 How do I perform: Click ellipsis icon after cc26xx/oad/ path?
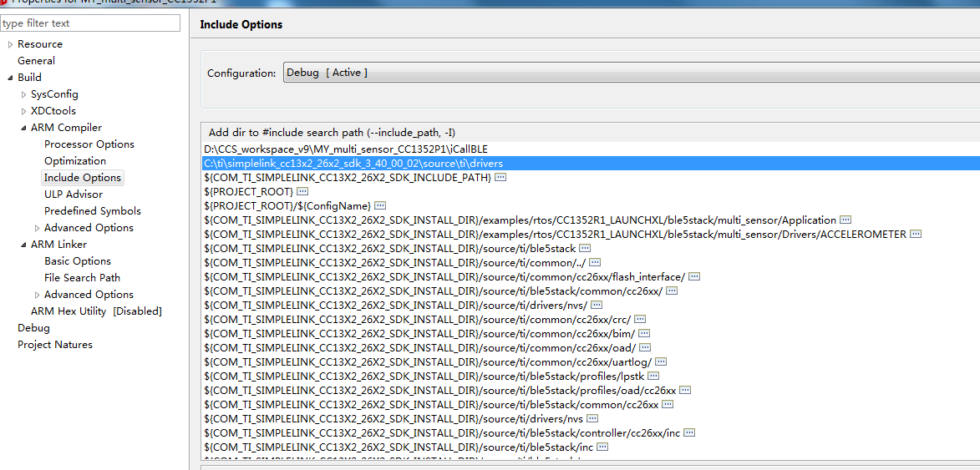[x=645, y=347]
